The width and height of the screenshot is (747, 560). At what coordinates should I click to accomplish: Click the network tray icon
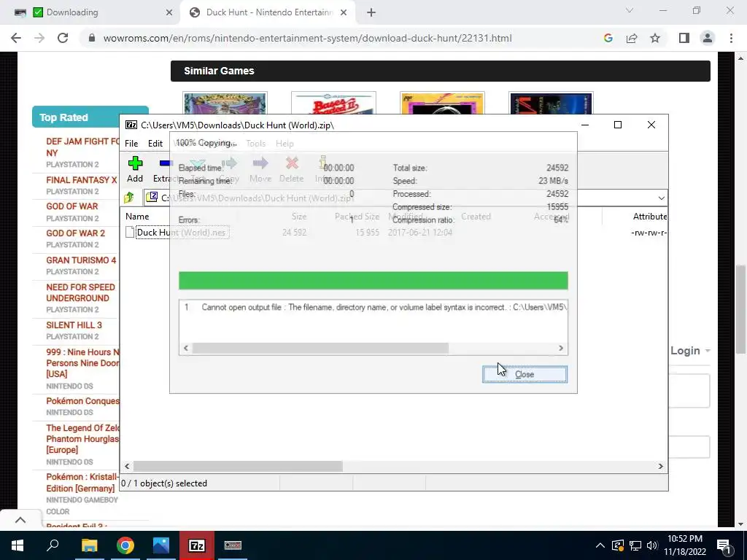635,545
